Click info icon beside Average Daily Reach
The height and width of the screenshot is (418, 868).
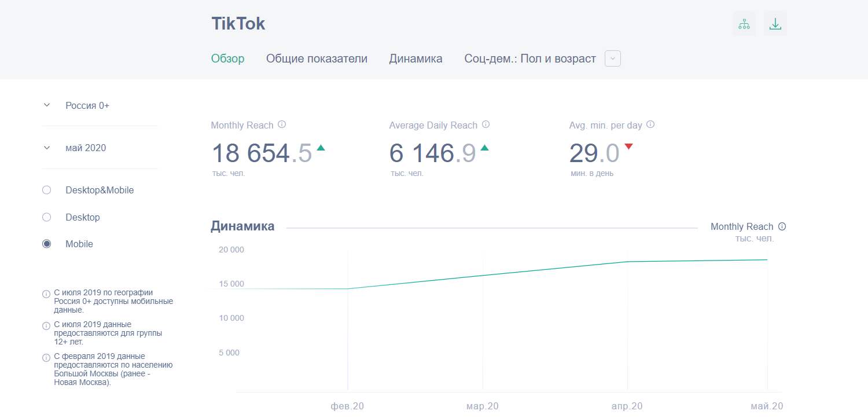pos(486,124)
